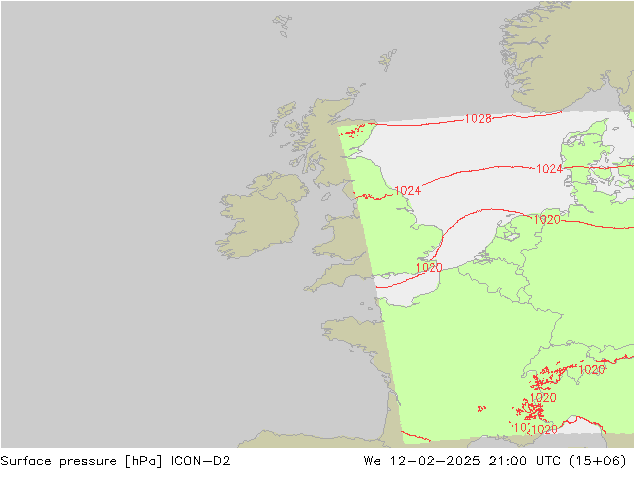Click the 1020 label over Switzerland

592,369
